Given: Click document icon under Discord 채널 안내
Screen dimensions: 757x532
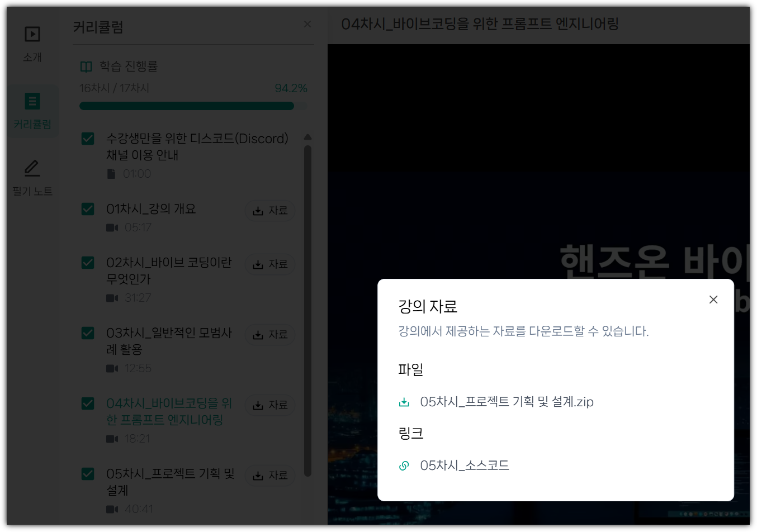Looking at the screenshot, I should coord(111,174).
